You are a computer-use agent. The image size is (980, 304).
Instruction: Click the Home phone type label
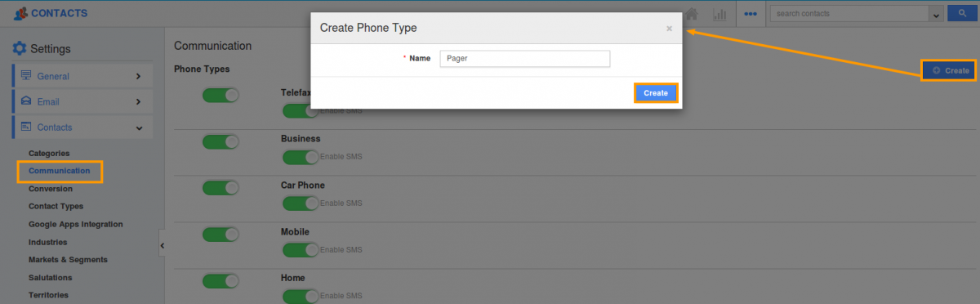coord(293,278)
